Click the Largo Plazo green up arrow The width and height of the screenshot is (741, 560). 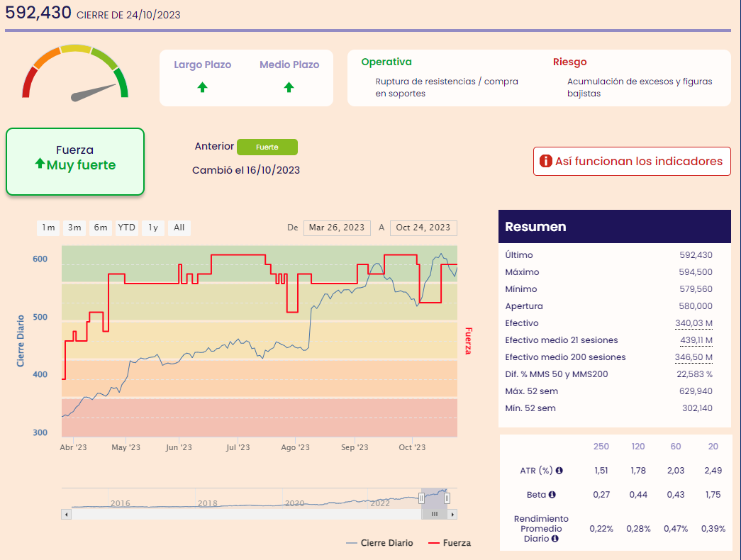[202, 87]
